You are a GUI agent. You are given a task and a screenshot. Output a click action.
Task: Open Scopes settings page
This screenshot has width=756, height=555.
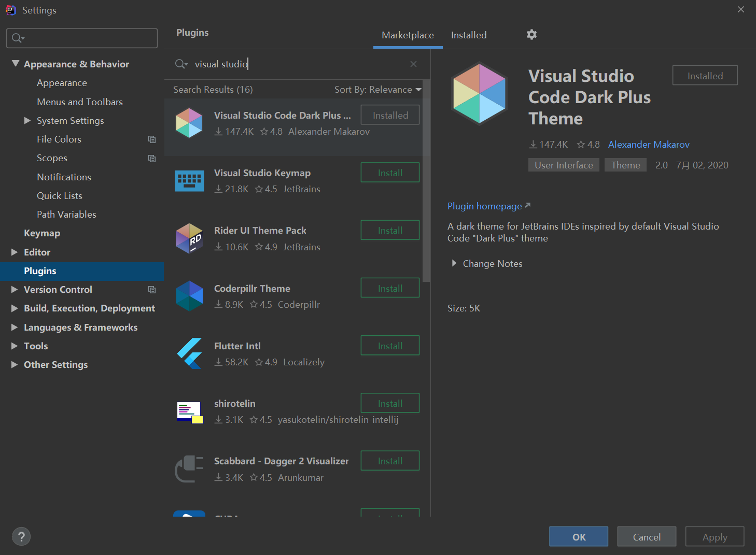click(x=52, y=158)
